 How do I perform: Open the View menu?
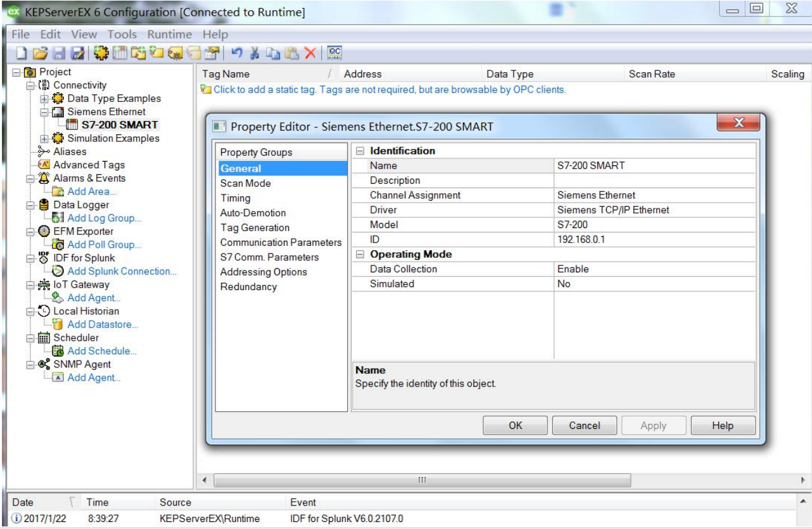click(x=84, y=34)
